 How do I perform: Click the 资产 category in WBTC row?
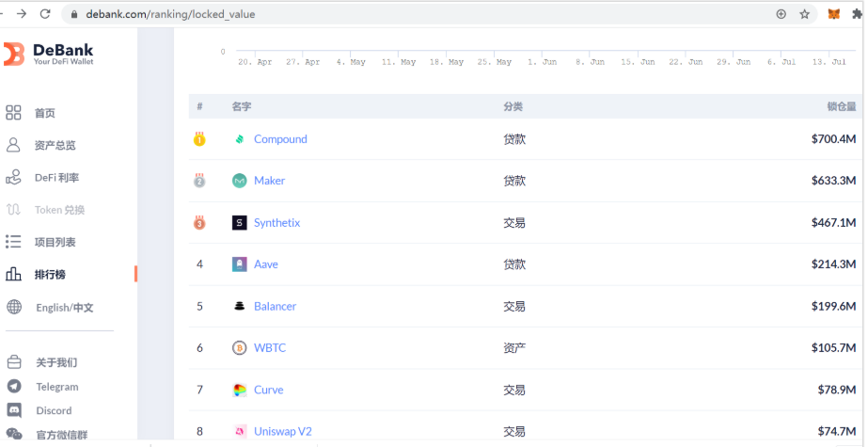click(514, 348)
